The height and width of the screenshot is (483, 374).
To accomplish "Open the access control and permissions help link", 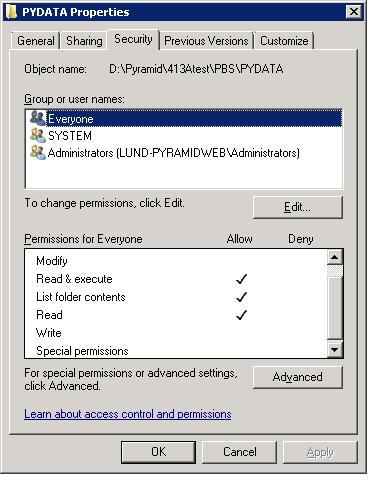I will click(x=128, y=414).
